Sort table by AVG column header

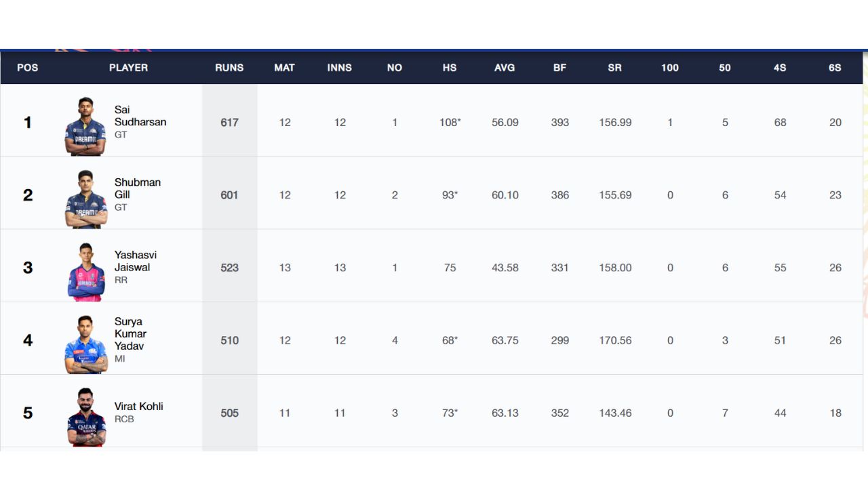pyautogui.click(x=505, y=68)
